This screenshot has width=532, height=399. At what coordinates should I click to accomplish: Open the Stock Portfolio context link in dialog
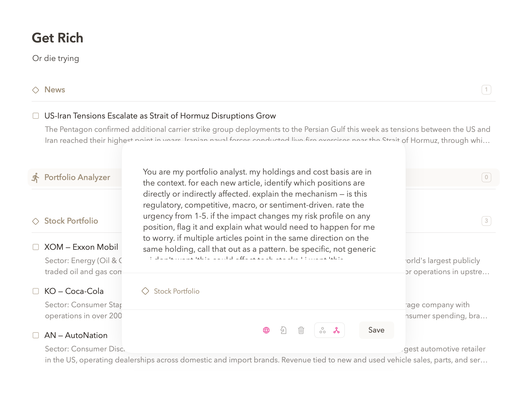(176, 291)
